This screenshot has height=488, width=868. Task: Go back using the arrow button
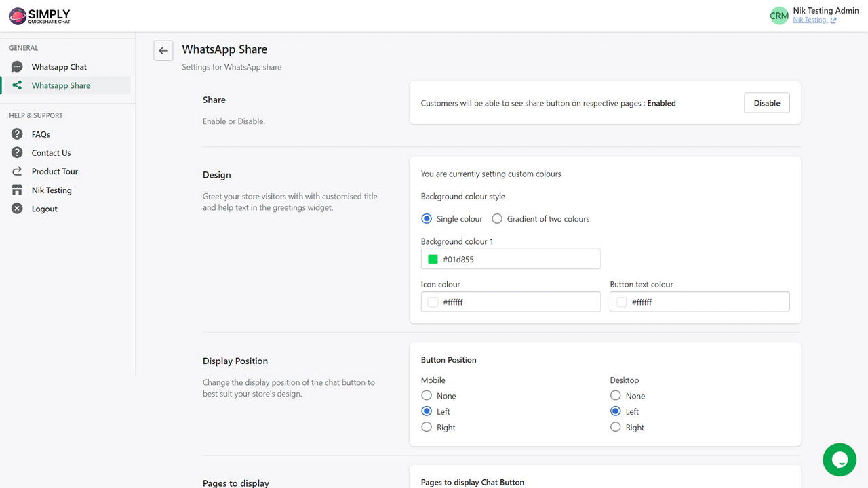click(163, 50)
